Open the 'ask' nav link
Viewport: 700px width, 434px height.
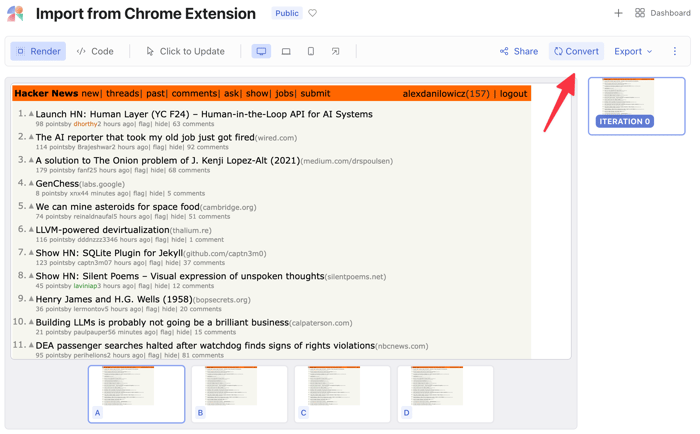pos(231,93)
